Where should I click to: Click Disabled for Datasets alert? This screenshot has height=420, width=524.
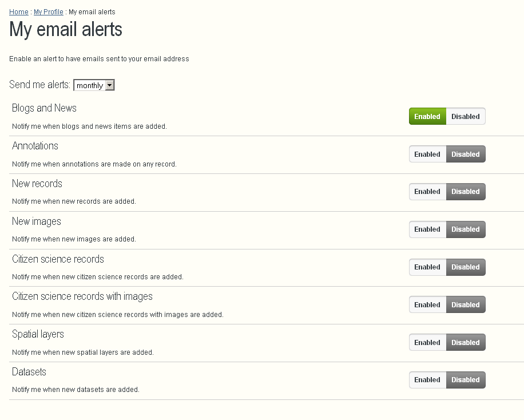click(465, 380)
